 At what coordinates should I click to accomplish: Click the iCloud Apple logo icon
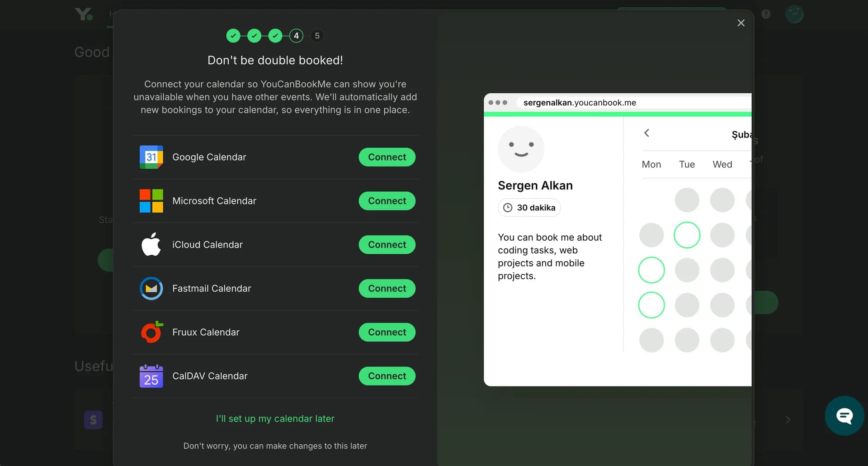(151, 244)
